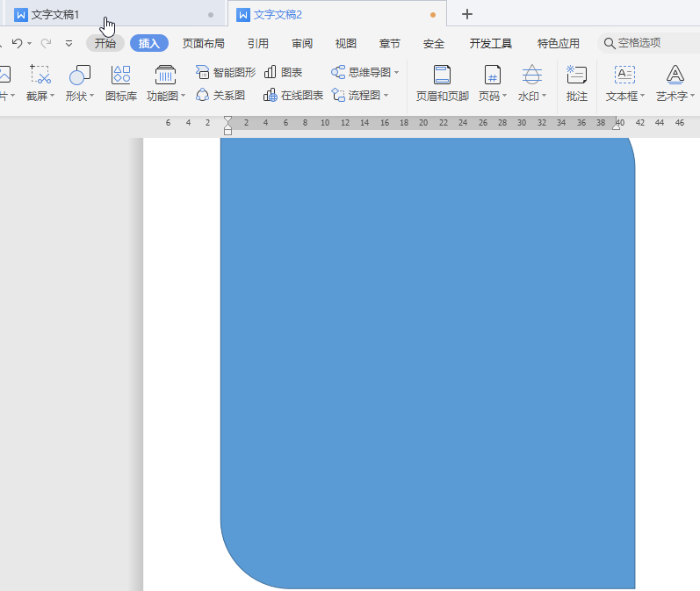
Task: Add a Watermark (水印)
Action: 531,83
